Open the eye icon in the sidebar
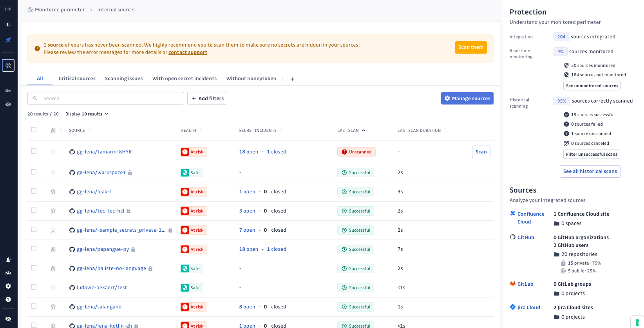Image resolution: width=644 pixels, height=328 pixels. tap(8, 105)
